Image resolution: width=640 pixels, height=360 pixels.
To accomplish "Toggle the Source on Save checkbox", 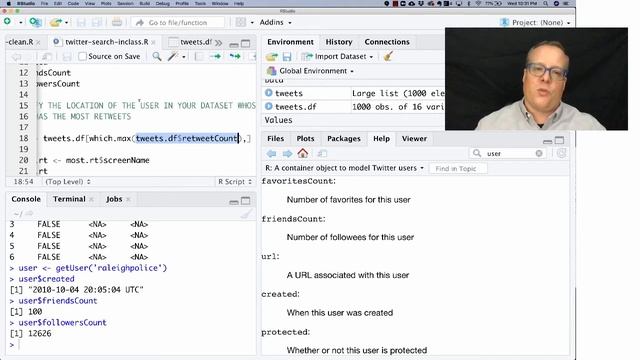I will pyautogui.click(x=82, y=56).
